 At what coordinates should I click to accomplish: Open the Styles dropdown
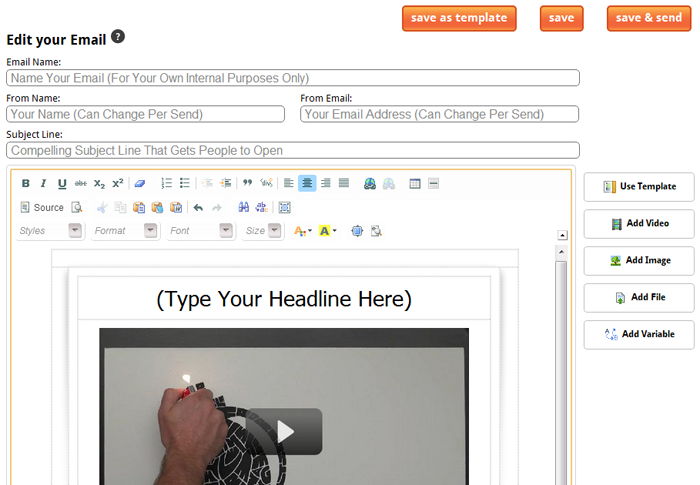(x=50, y=231)
